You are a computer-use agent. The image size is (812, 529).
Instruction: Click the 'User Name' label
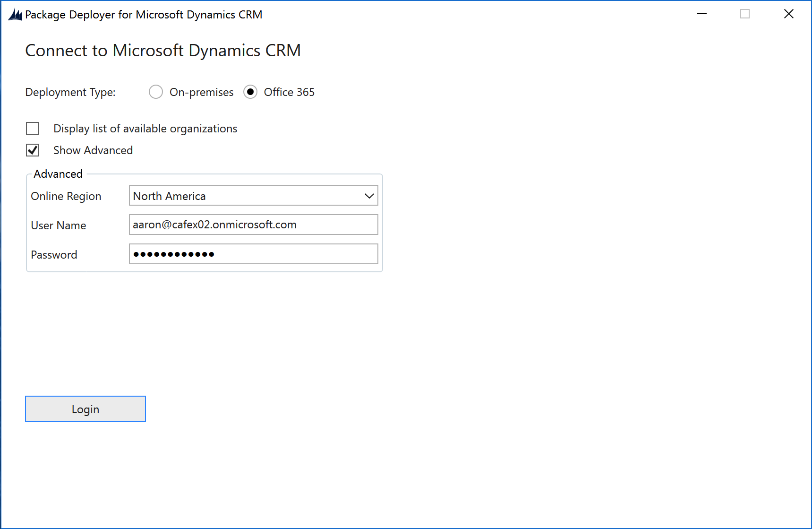coord(59,225)
